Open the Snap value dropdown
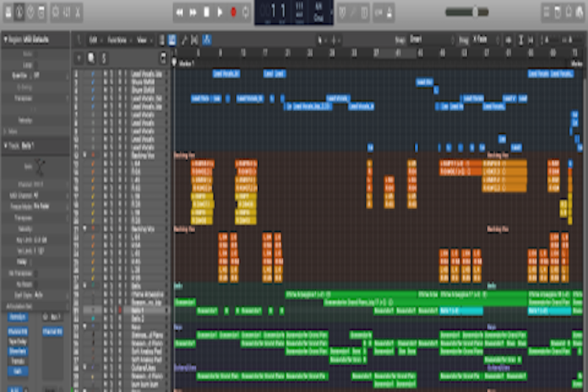This screenshot has width=588, height=392. click(429, 39)
